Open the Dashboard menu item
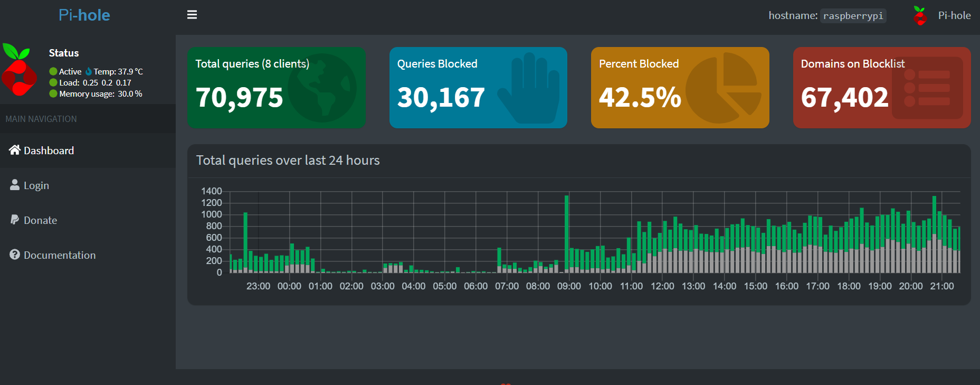This screenshot has height=385, width=980. pyautogui.click(x=88, y=151)
